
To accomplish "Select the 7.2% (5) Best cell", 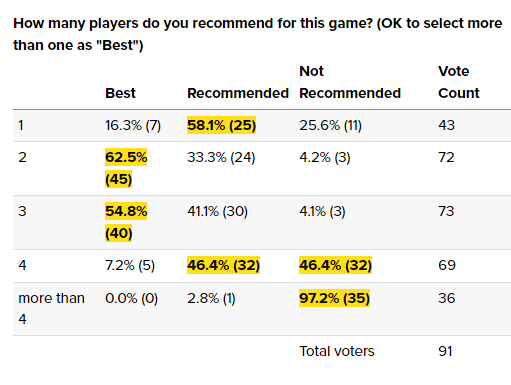I will pyautogui.click(x=130, y=265).
